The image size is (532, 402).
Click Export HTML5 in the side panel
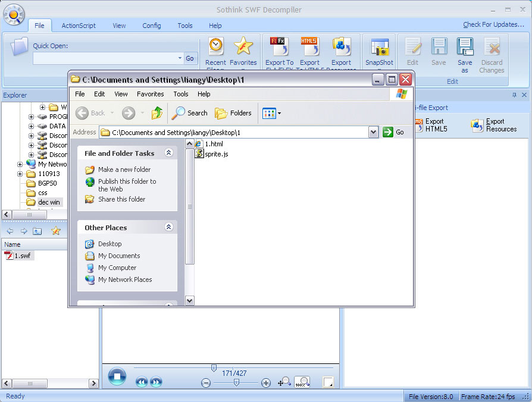tap(431, 125)
